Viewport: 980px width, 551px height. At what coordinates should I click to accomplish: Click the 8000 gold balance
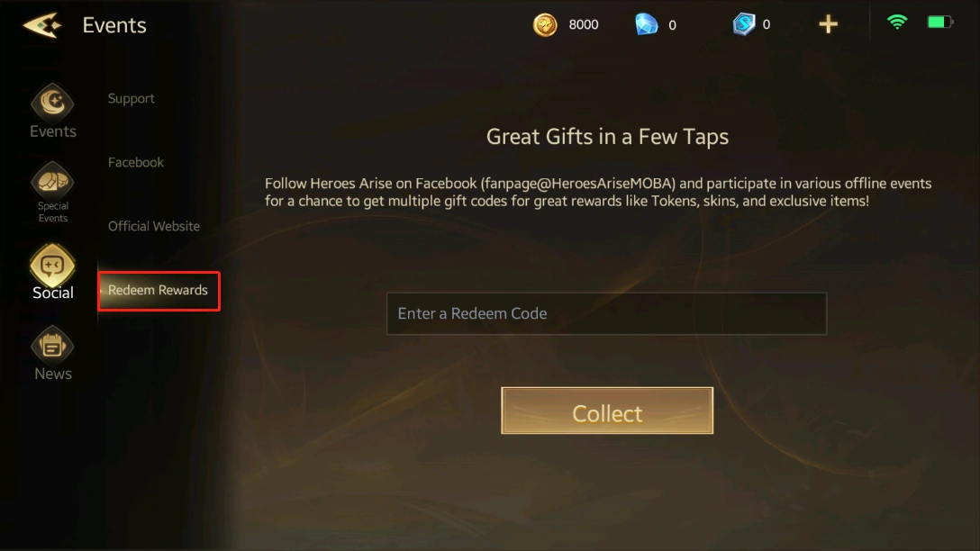pos(583,24)
